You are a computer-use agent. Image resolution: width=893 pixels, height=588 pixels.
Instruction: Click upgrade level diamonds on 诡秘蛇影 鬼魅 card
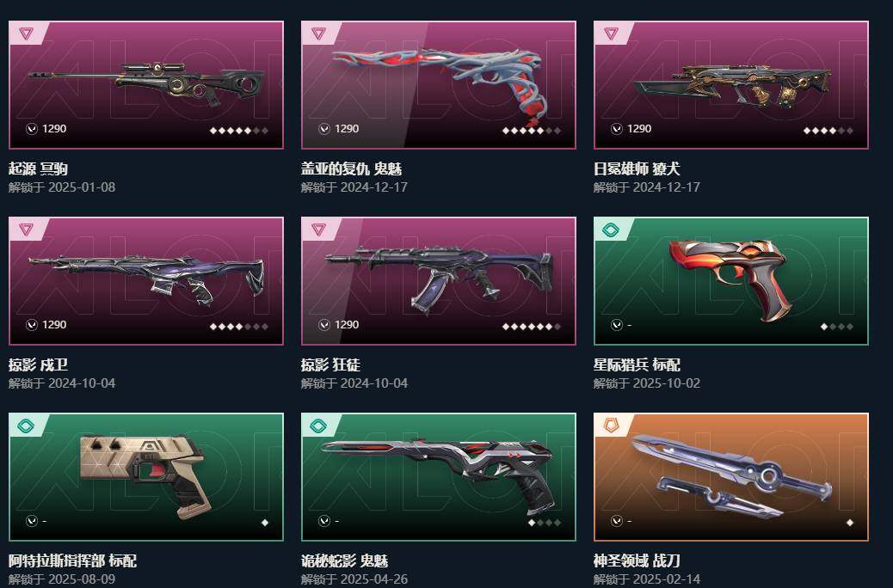545,523
